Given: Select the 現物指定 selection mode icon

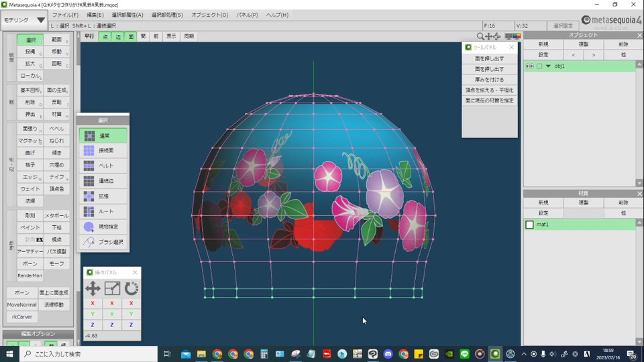Looking at the screenshot, I should [89, 227].
